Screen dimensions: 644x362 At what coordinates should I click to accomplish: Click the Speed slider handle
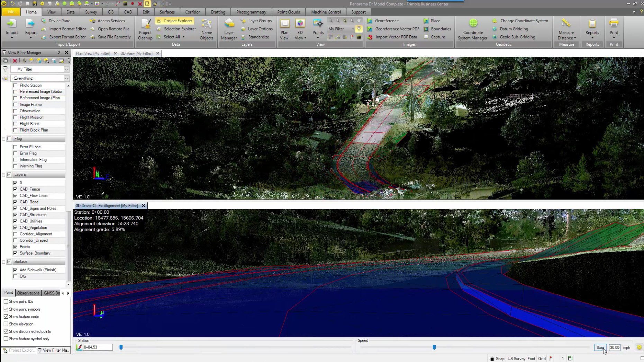coord(434,347)
